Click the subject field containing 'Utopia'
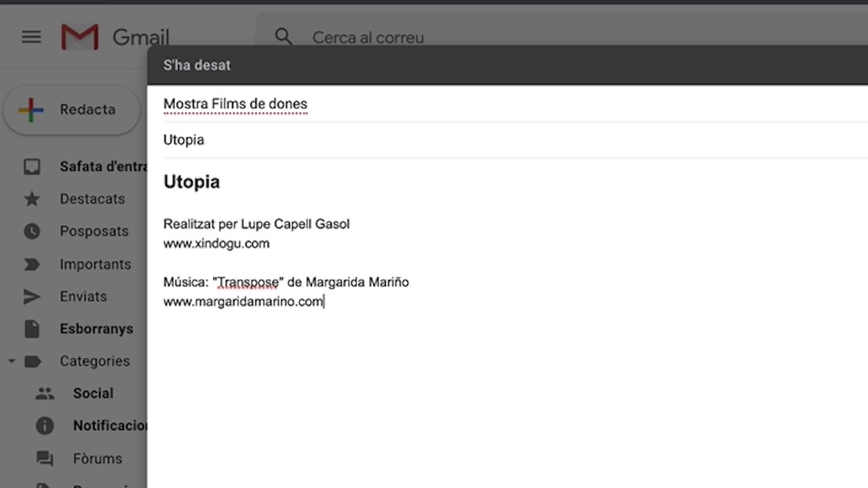Screen dimensions: 868x488 (x=515, y=140)
